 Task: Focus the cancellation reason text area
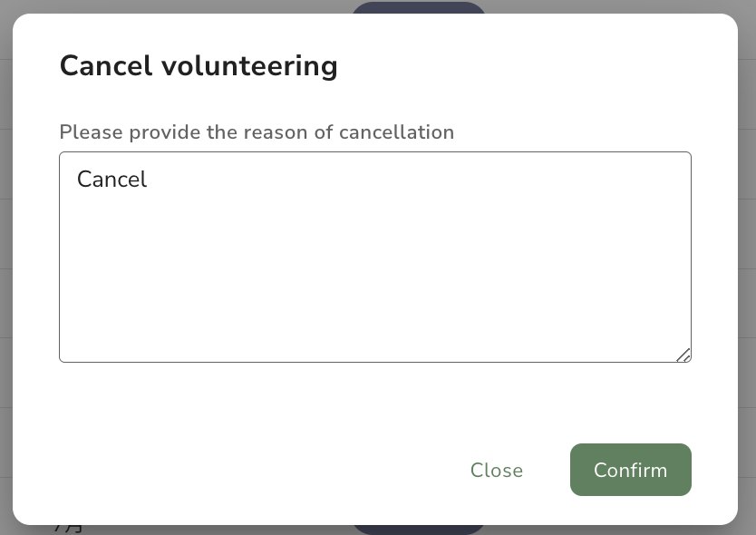point(375,257)
